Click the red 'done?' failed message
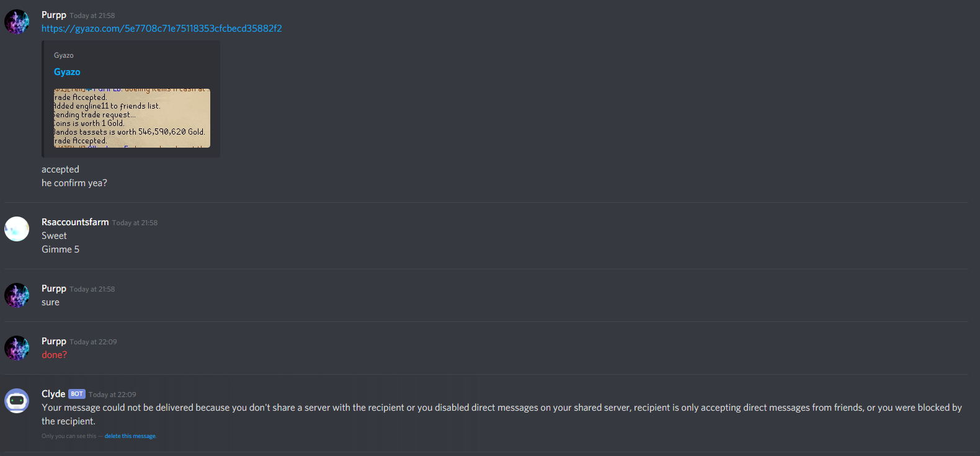This screenshot has width=980, height=456. (x=54, y=355)
